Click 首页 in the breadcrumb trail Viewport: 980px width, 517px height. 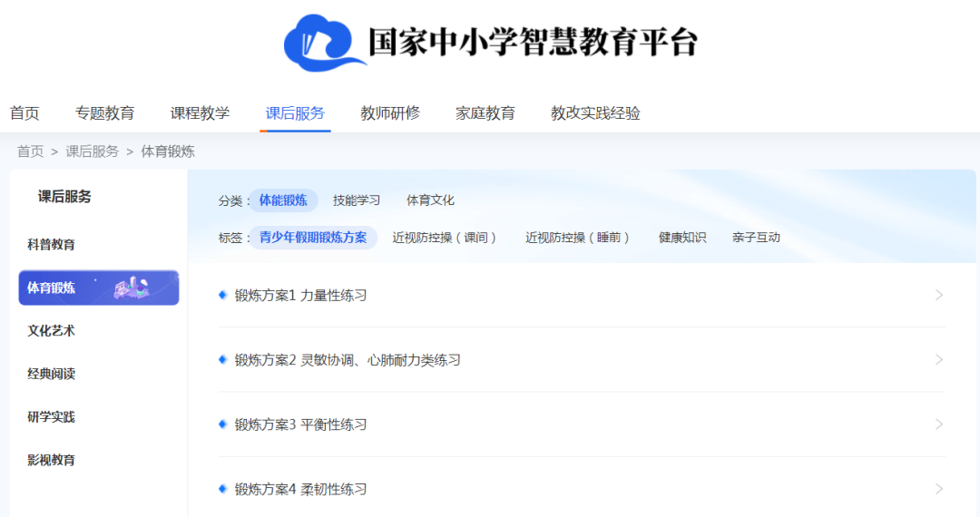[30, 151]
